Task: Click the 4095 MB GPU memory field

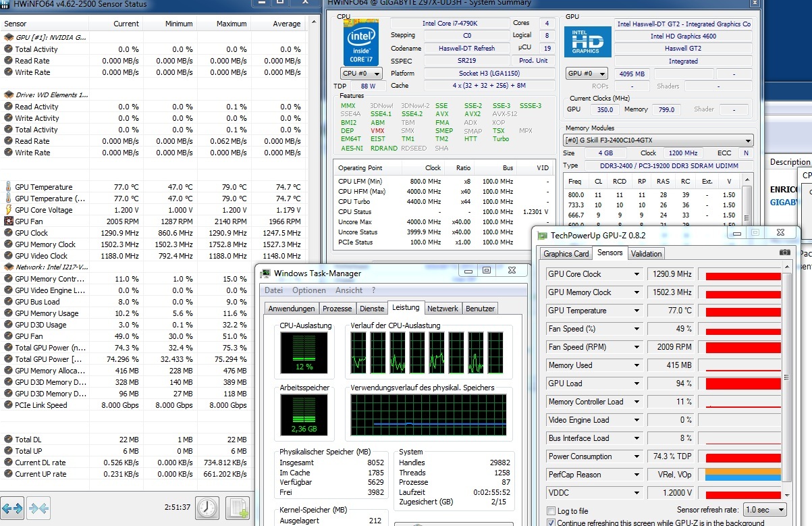Action: [630, 74]
